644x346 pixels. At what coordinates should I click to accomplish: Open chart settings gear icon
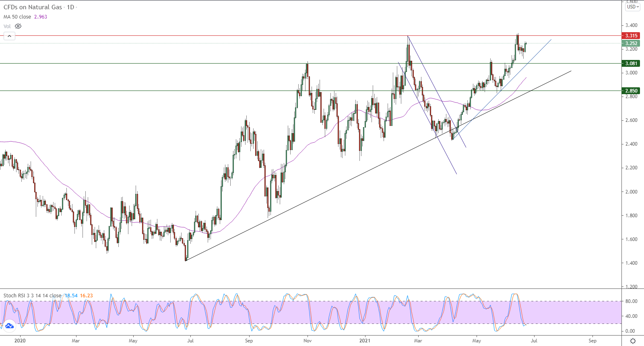(x=633, y=341)
